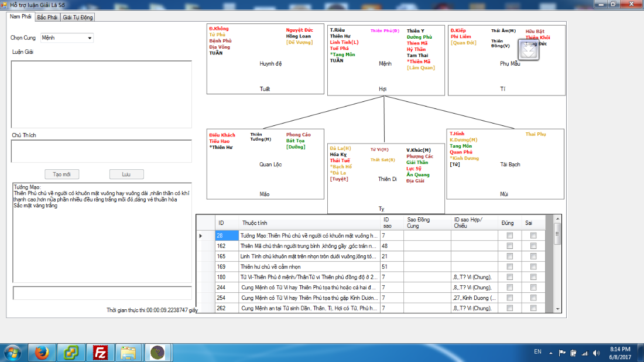Click the volume icon in system tray
644x362 pixels.
[596, 353]
